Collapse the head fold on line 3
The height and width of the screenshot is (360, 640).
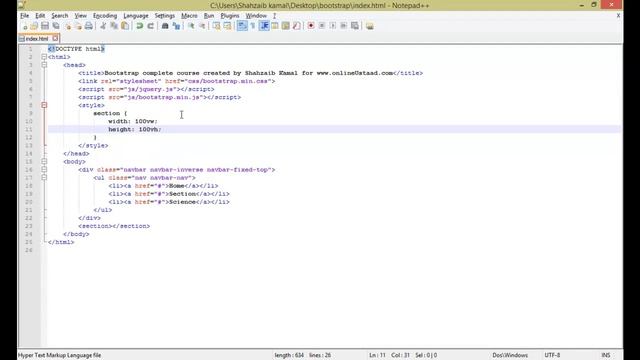pyautogui.click(x=44, y=65)
